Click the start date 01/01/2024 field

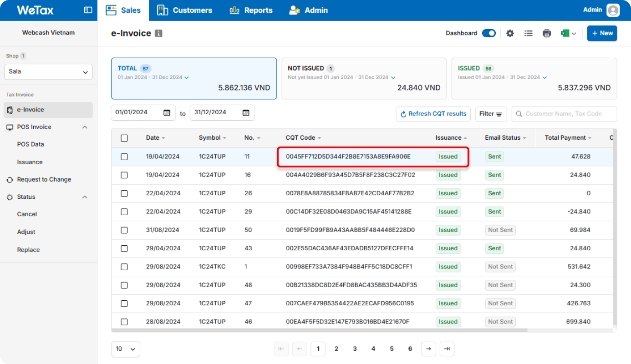pyautogui.click(x=143, y=112)
